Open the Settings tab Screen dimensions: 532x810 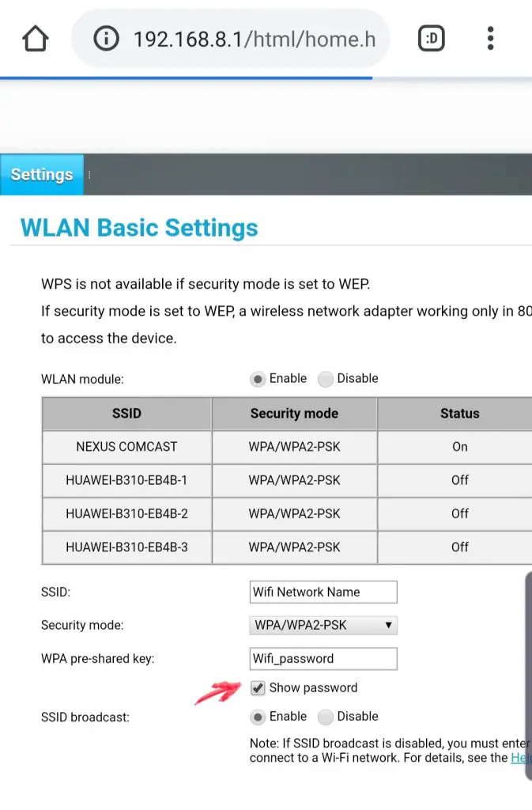pyautogui.click(x=42, y=175)
